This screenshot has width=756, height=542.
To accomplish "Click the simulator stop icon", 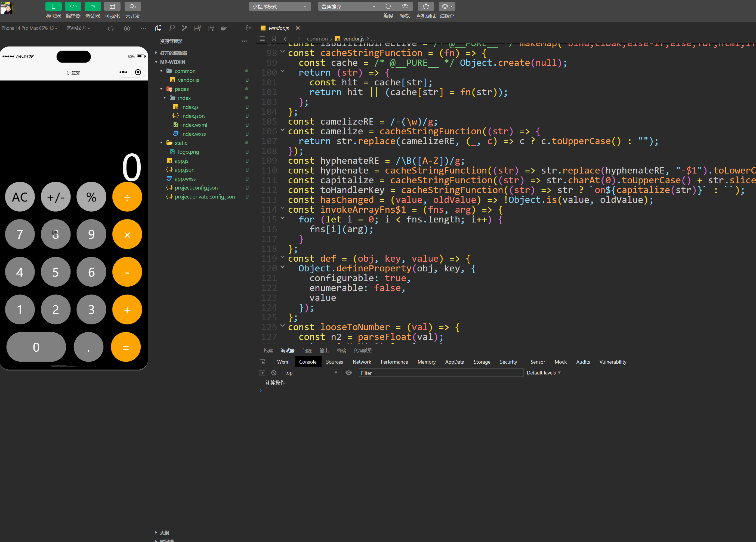I will [127, 29].
